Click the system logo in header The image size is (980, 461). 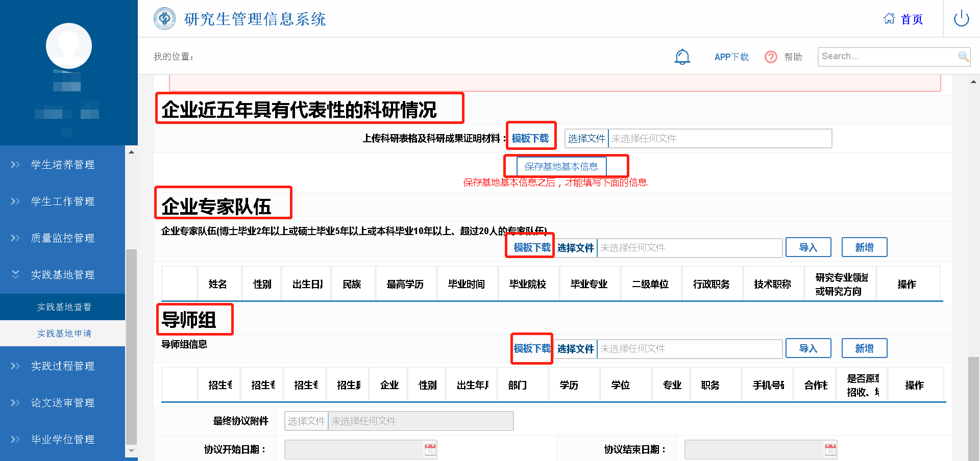click(164, 19)
